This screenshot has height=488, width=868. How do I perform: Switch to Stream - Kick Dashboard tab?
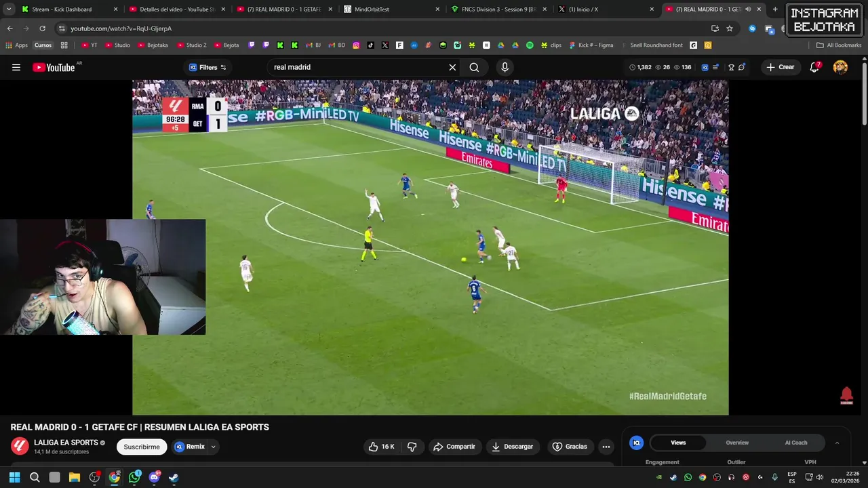(68, 9)
